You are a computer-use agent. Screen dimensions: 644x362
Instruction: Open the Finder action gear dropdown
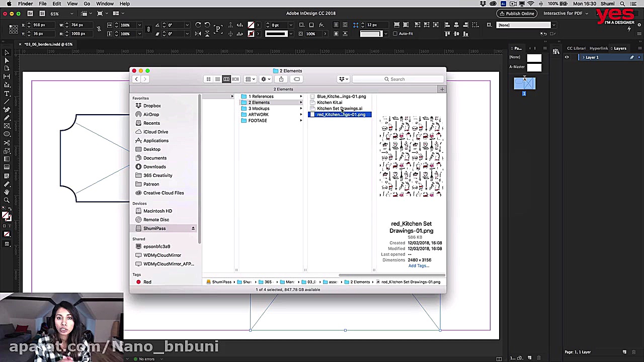pos(265,79)
